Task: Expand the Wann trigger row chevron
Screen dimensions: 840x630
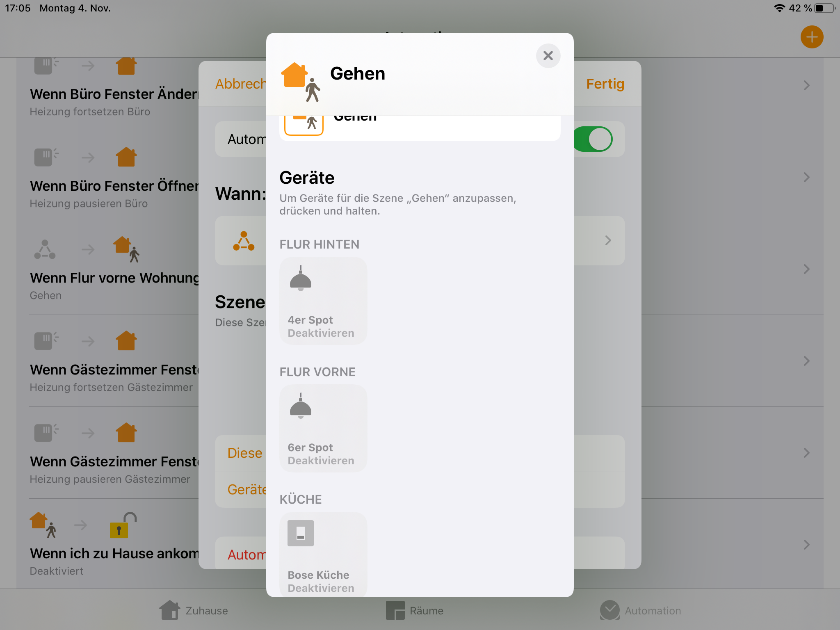Action: click(x=608, y=241)
